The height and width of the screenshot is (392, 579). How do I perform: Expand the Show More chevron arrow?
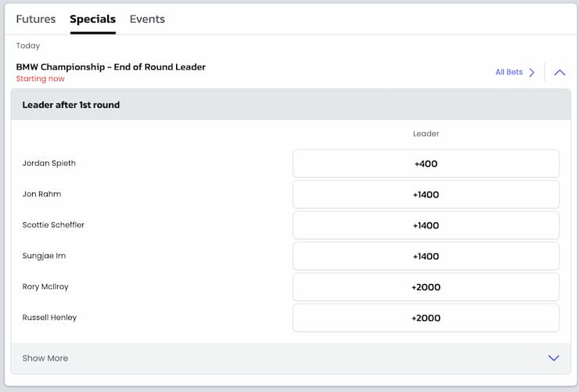[x=553, y=358]
